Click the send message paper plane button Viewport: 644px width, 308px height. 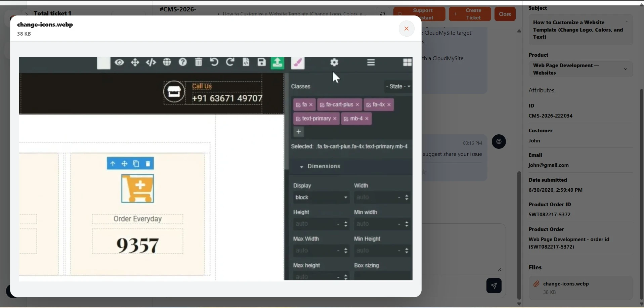[x=494, y=286]
